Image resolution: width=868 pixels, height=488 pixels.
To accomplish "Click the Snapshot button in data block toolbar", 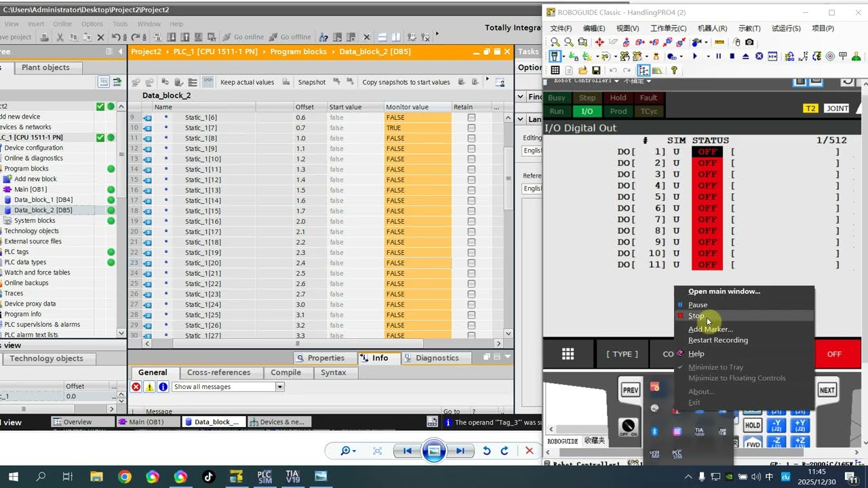I will [312, 82].
